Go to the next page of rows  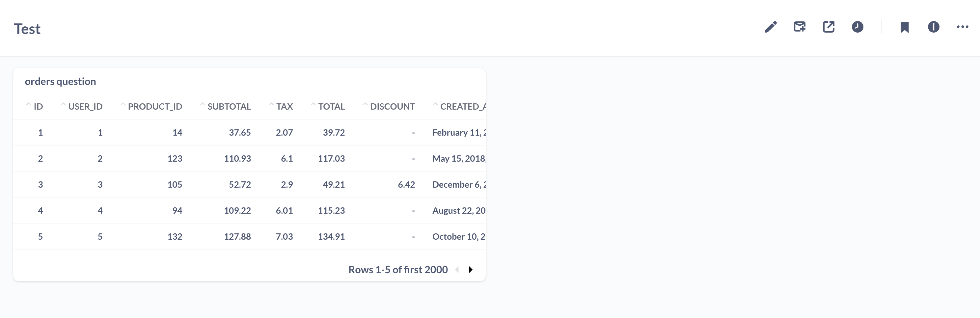pos(471,269)
